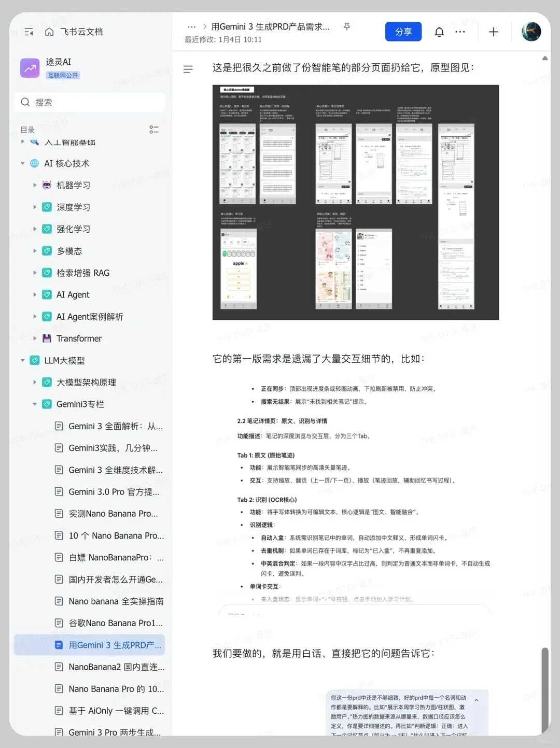This screenshot has width=560, height=748.
Task: Click the floppy disk icon of Transformer
Action: 47,338
